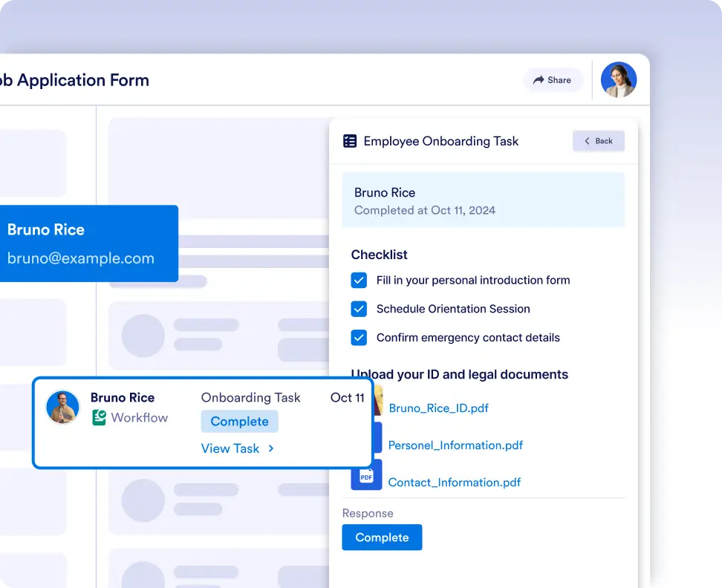Click the chevron next to View Task
This screenshot has width=722, height=588.
coord(270,448)
